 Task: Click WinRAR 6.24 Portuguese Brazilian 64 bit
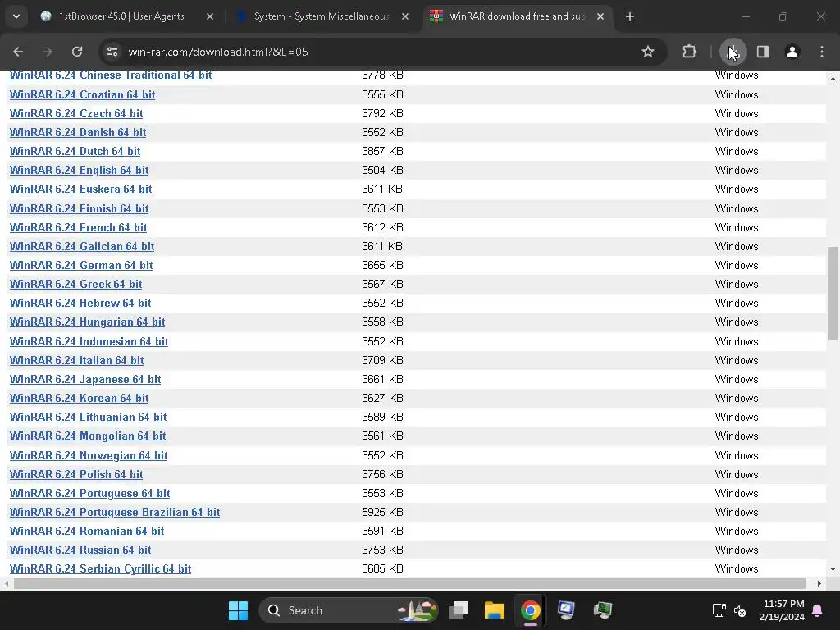click(115, 512)
